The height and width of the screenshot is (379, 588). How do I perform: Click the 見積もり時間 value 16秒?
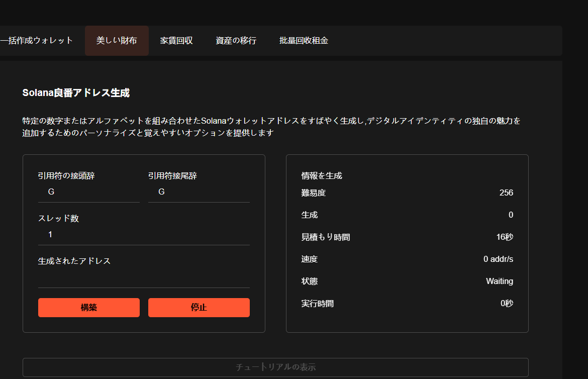click(505, 237)
